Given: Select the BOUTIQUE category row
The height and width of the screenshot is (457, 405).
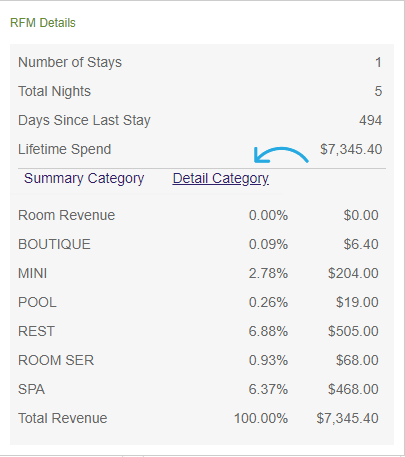Looking at the screenshot, I should point(198,244).
